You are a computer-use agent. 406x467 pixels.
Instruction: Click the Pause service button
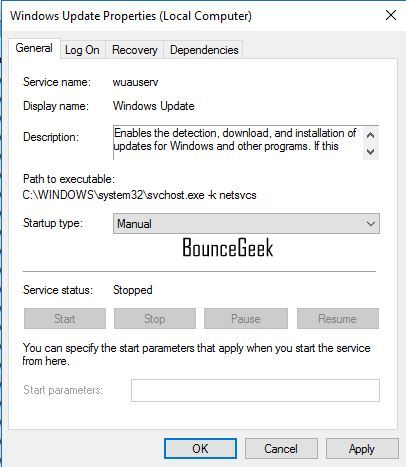(246, 319)
